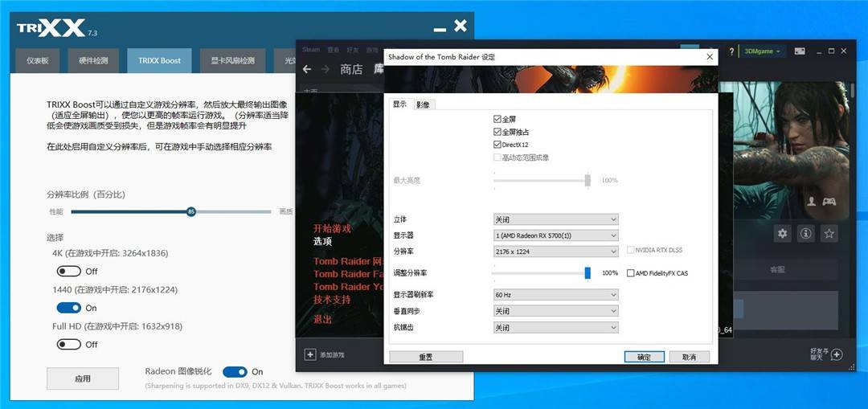
Task: Open Steam big picture mode icon
Action: click(800, 51)
